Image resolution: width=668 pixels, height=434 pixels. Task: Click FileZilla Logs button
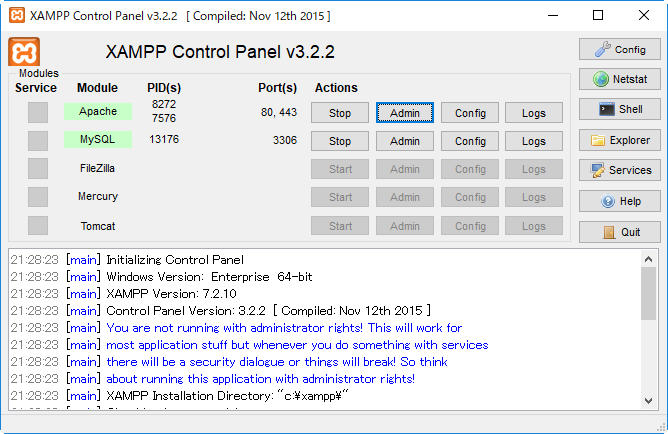(x=534, y=169)
